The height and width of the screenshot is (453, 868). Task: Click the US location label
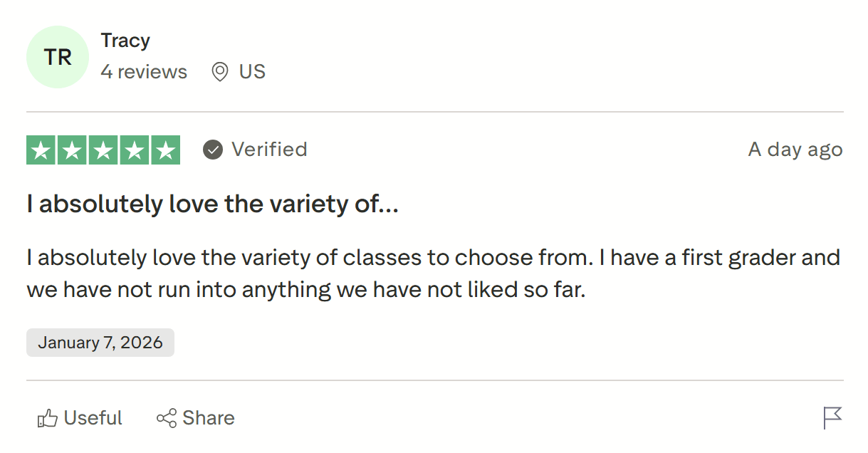(253, 71)
